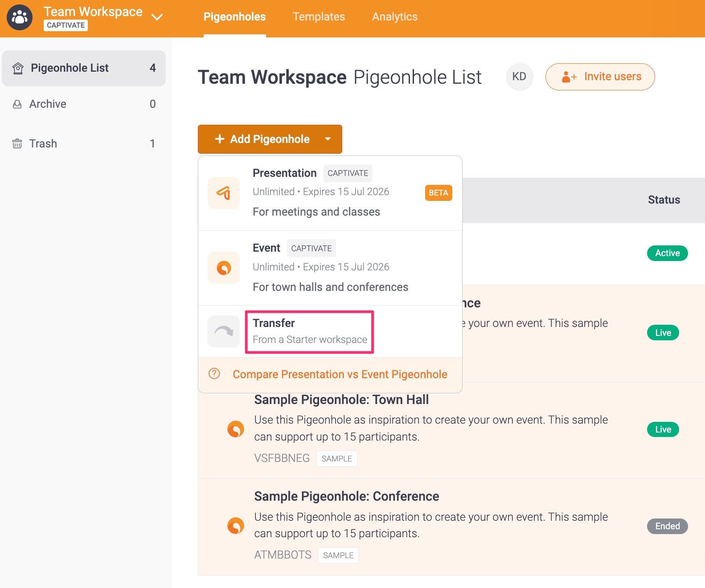This screenshot has height=588, width=705.
Task: Choose the Presentation pigeonhole option
Action: (x=330, y=193)
